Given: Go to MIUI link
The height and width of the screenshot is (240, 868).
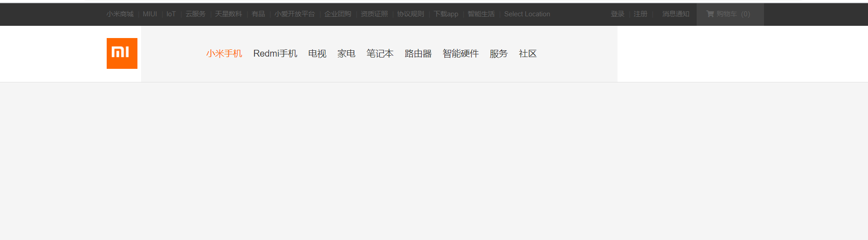Looking at the screenshot, I should tap(150, 14).
